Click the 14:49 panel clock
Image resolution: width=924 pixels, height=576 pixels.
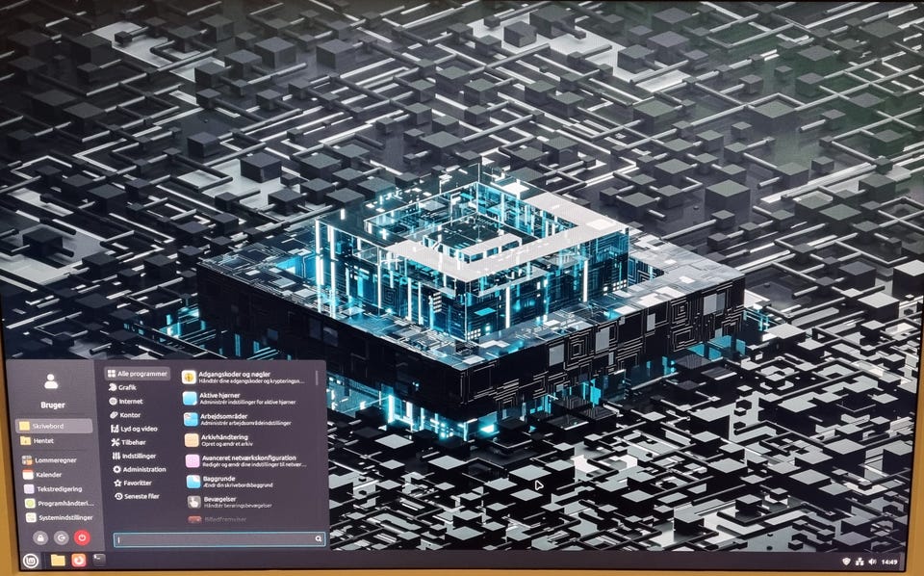(888, 562)
